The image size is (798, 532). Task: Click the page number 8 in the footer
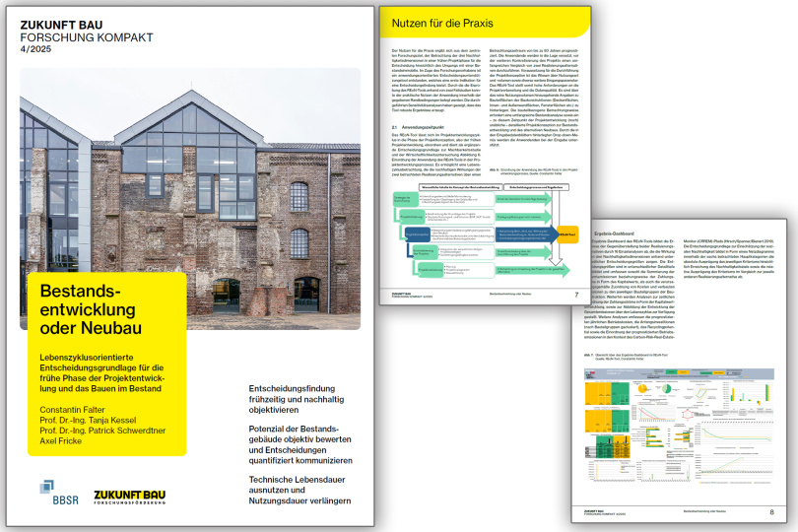point(769,512)
